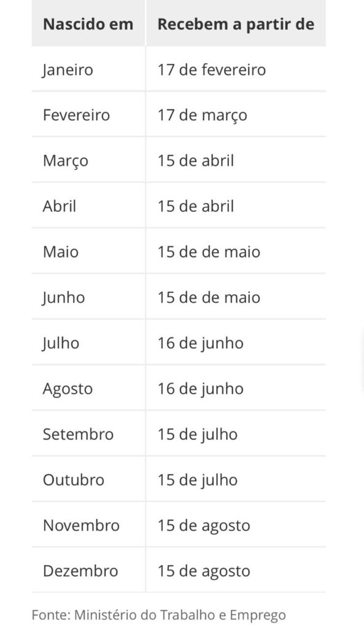Click the '17 de março' date

point(202,115)
